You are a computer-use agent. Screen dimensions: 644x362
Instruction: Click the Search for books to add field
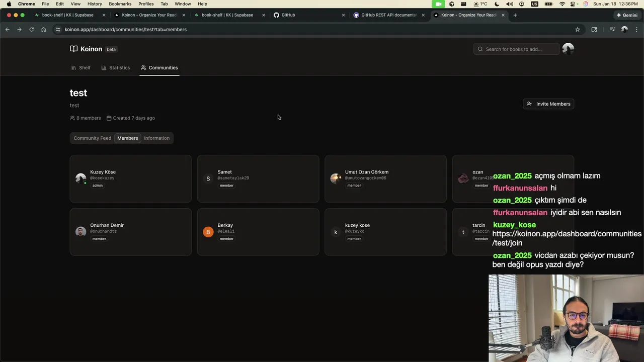point(516,49)
